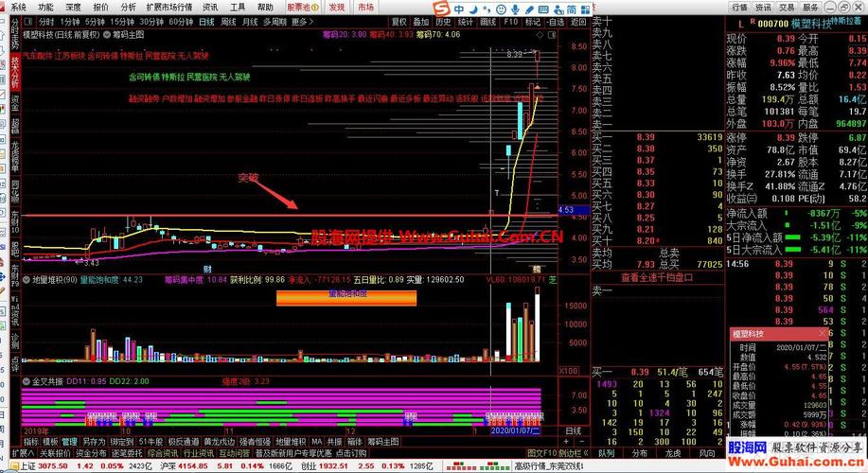Screen dimensions: 868x473
Task: Click the minus zoom-out button below chart
Action: click(x=581, y=442)
